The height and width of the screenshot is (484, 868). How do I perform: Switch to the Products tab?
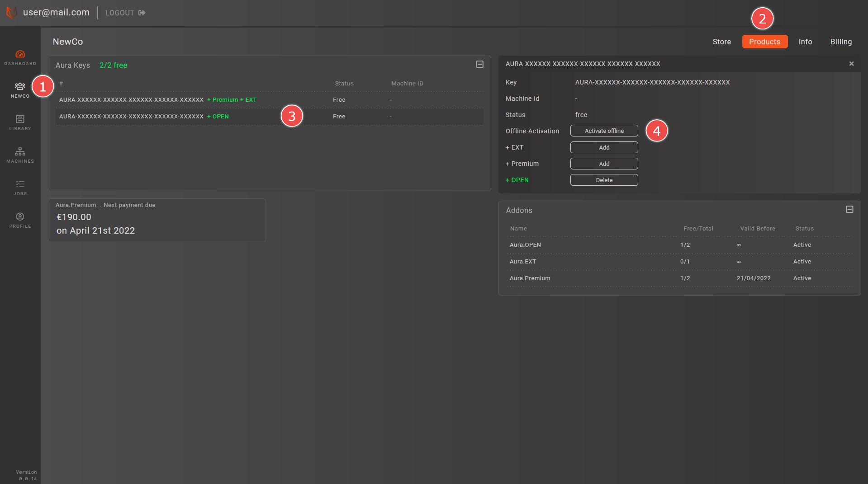764,42
